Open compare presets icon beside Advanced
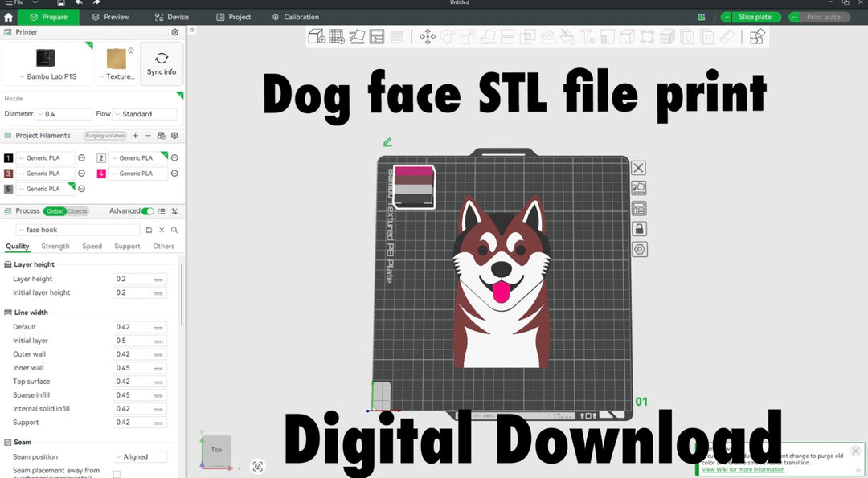 click(x=174, y=211)
